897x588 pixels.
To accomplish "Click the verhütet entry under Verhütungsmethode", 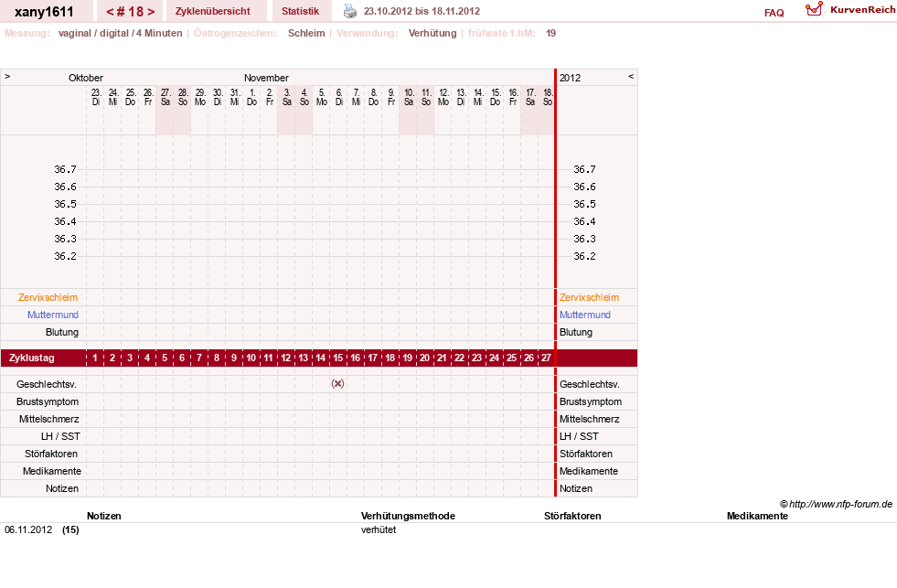I will pos(379,529).
